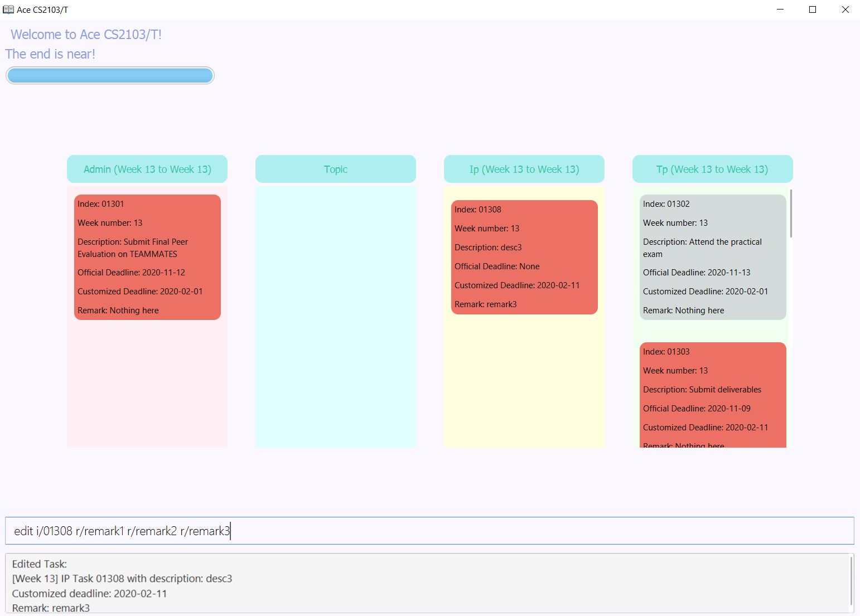Click the Customized Deadline line in card 01301
860x616 pixels.
coord(140,292)
